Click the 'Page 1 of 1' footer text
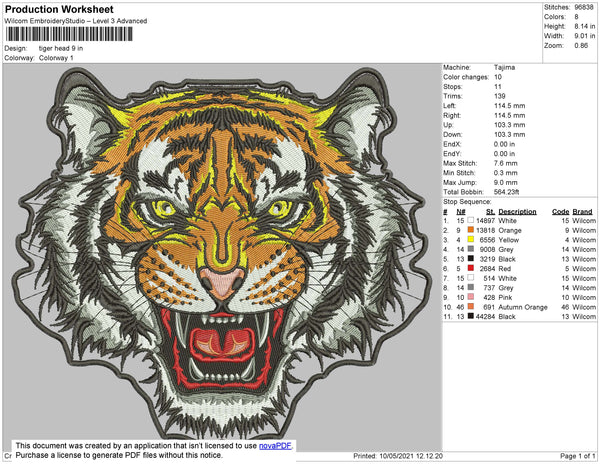The image size is (600, 464). pyautogui.click(x=578, y=456)
